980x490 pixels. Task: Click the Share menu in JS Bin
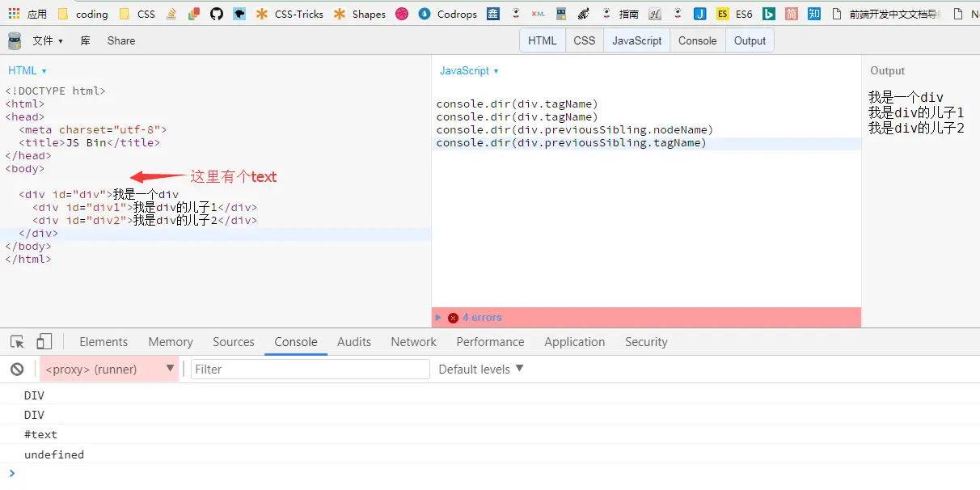coord(121,40)
